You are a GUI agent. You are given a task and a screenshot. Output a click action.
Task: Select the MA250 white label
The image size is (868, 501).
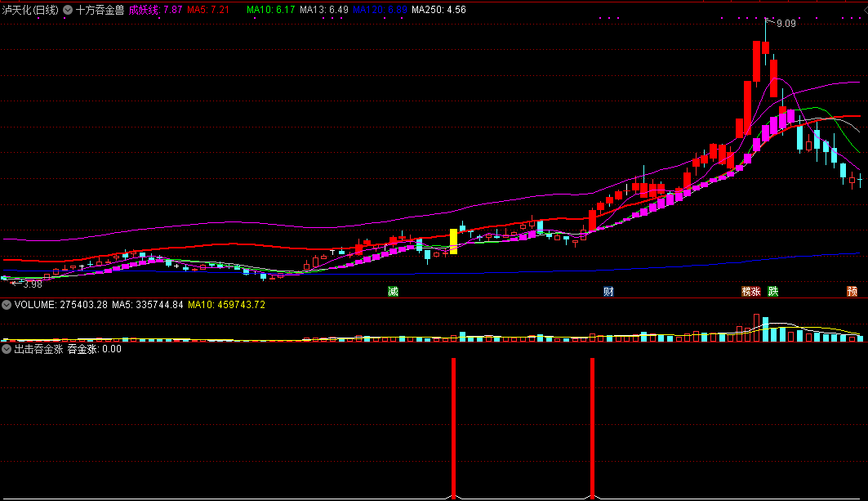click(438, 10)
